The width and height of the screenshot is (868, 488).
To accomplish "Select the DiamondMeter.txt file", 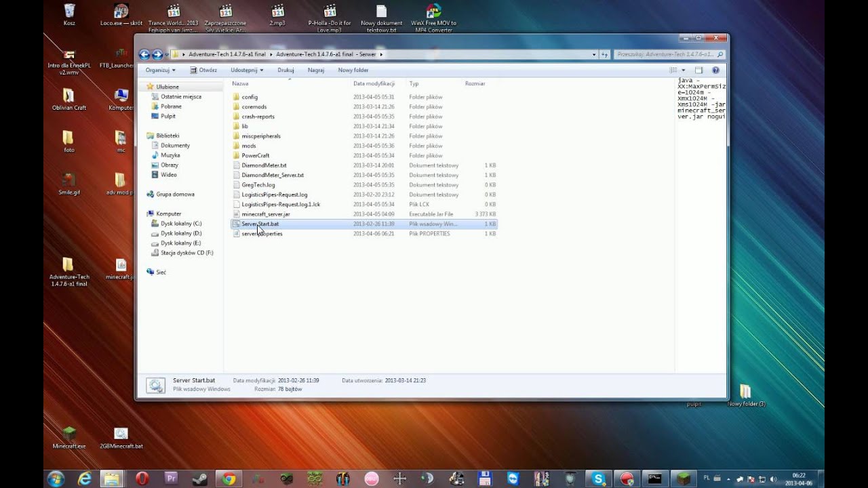I will coord(264,165).
